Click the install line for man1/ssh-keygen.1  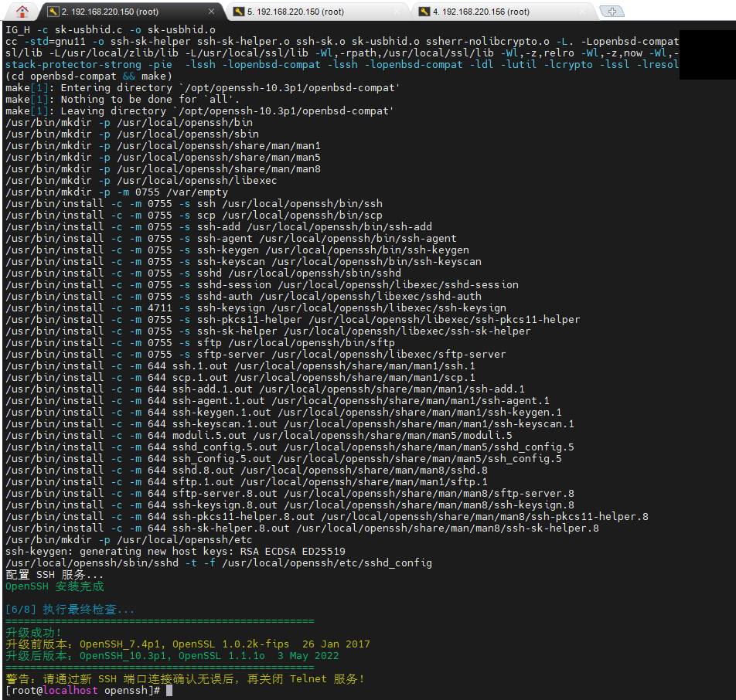(284, 413)
